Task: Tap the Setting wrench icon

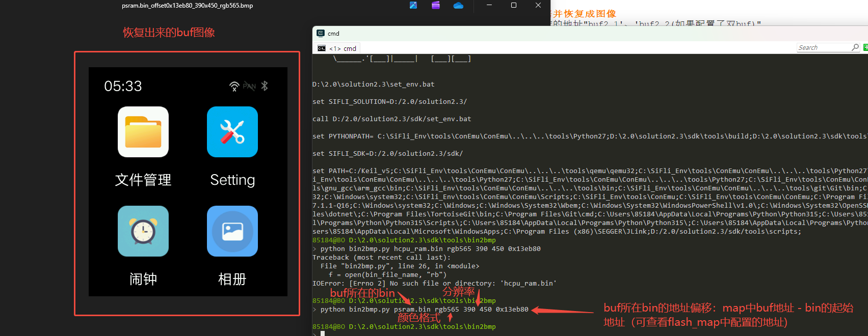Action: tap(232, 132)
